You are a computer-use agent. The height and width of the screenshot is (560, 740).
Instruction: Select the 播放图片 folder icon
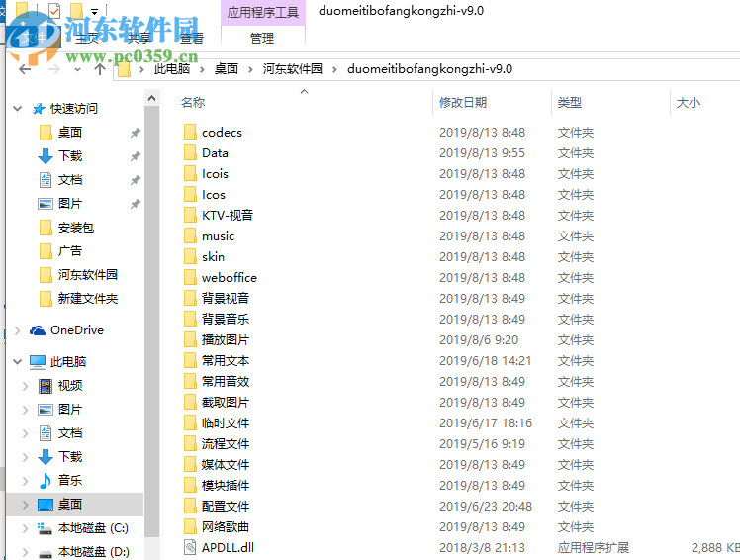[x=190, y=339]
